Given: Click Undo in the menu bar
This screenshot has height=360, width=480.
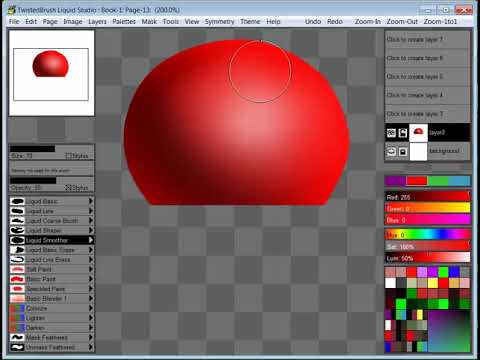Looking at the screenshot, I should pos(313,22).
